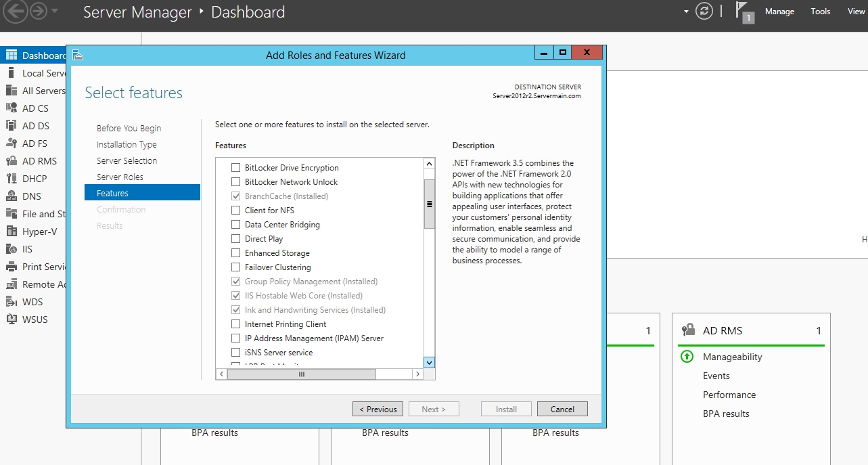Open Performance in AD RMS tile
Screen dimensions: 868x465
pos(729,395)
